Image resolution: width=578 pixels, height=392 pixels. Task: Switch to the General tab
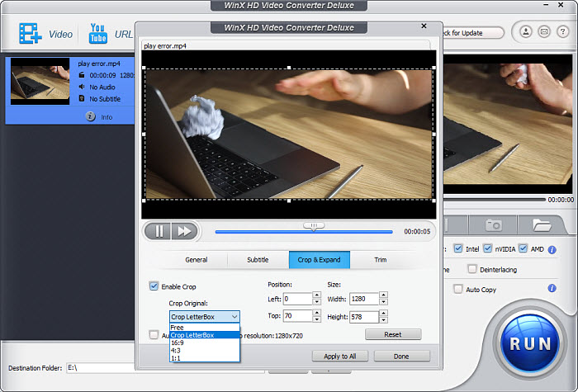(x=197, y=260)
